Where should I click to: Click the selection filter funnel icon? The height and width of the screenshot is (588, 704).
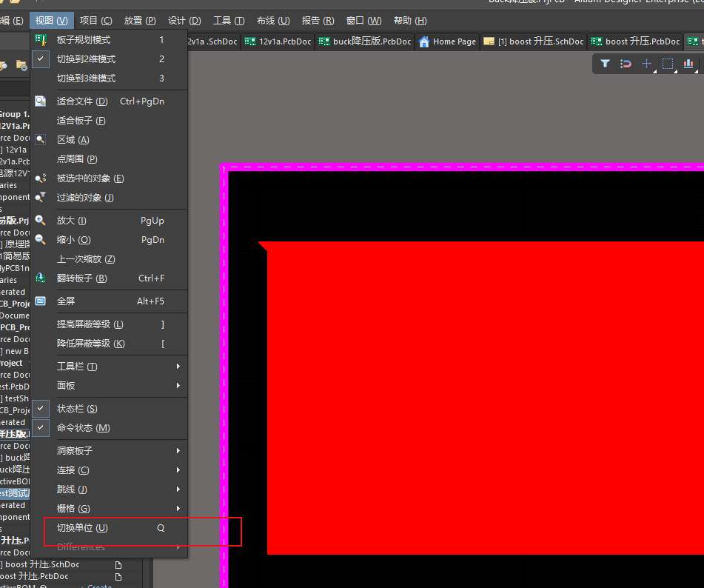pos(606,64)
